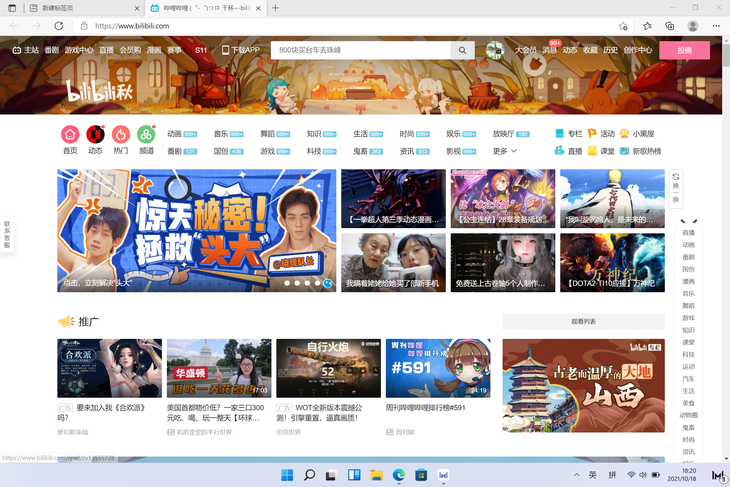Click the pink 投稿 button
The image size is (730, 487).
pos(684,50)
